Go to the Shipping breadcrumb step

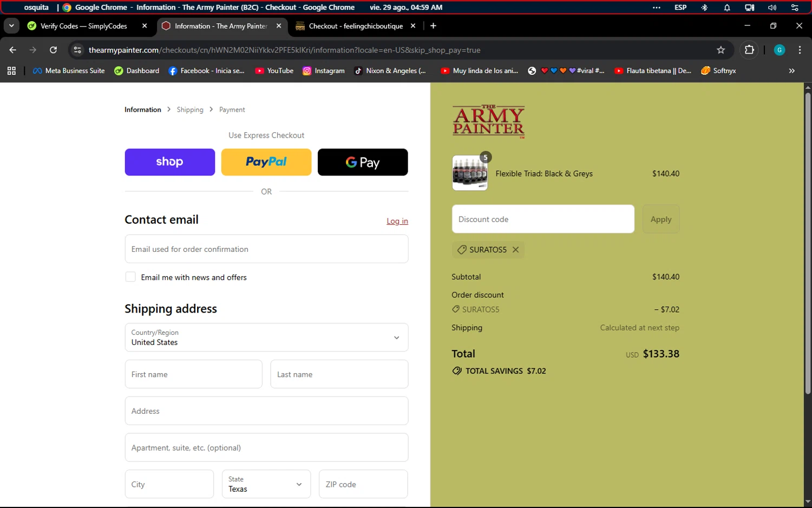pyautogui.click(x=190, y=109)
